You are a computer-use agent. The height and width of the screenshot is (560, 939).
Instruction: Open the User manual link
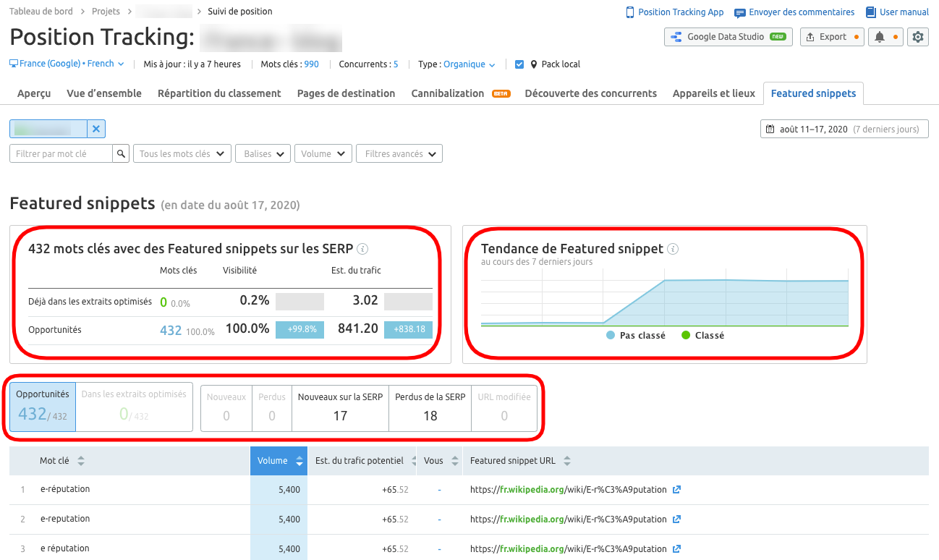[x=897, y=12]
